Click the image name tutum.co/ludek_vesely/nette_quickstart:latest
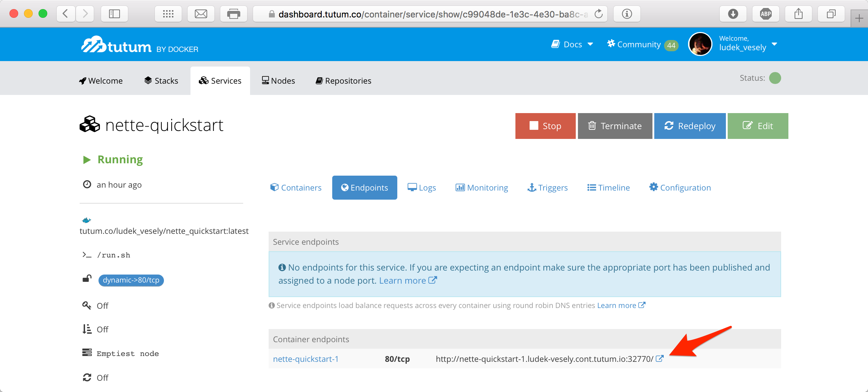 click(x=164, y=231)
